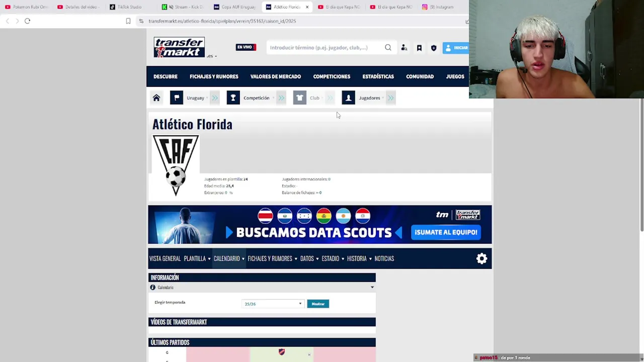The image size is (644, 362).
Task: Open the DESCUBRE menu
Action: [166, 76]
